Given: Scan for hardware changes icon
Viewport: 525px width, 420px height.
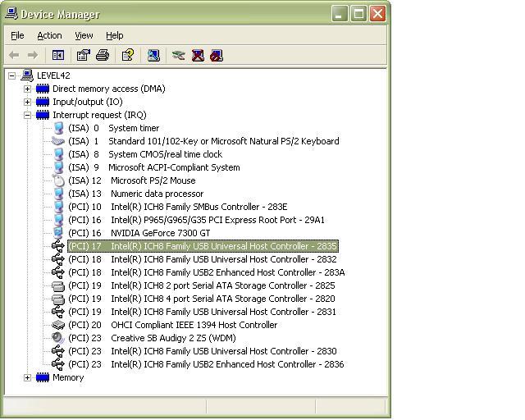Looking at the screenshot, I should 153,55.
